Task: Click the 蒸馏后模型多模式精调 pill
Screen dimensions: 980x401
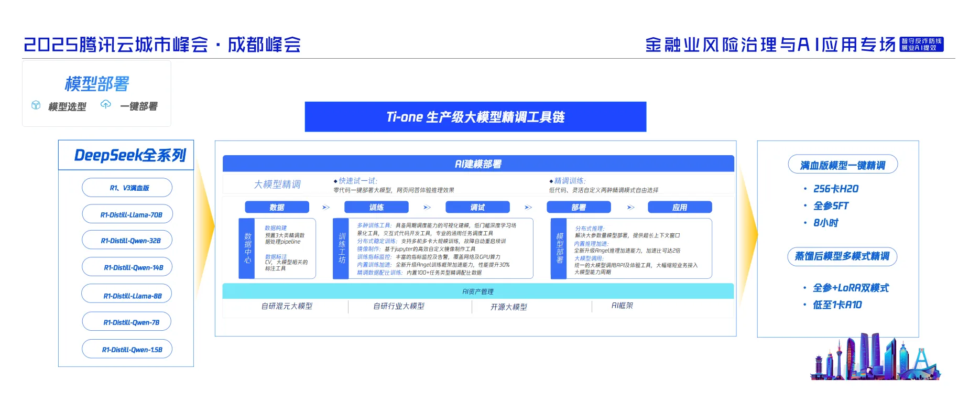Action: (842, 256)
